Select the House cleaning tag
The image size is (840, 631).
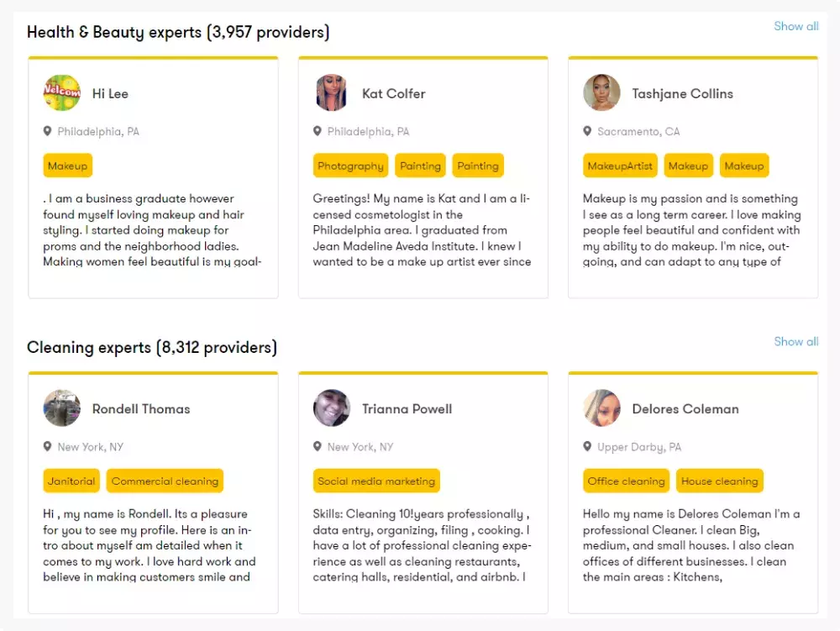[719, 481]
